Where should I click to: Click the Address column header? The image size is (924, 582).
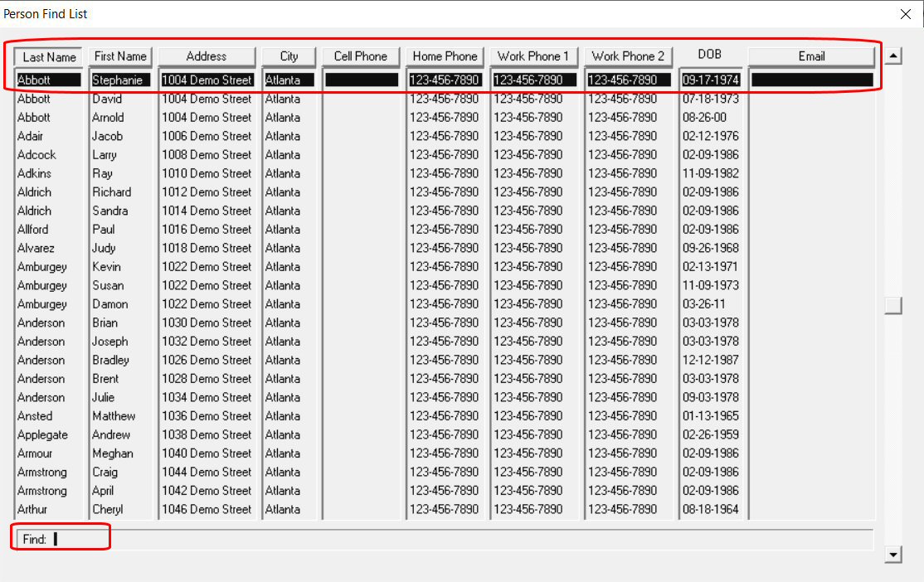(207, 56)
